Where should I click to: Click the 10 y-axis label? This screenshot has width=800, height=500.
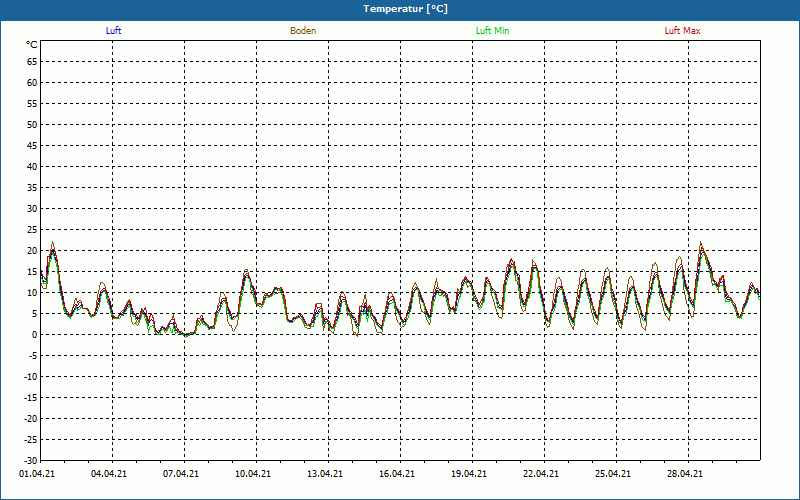tap(32, 293)
